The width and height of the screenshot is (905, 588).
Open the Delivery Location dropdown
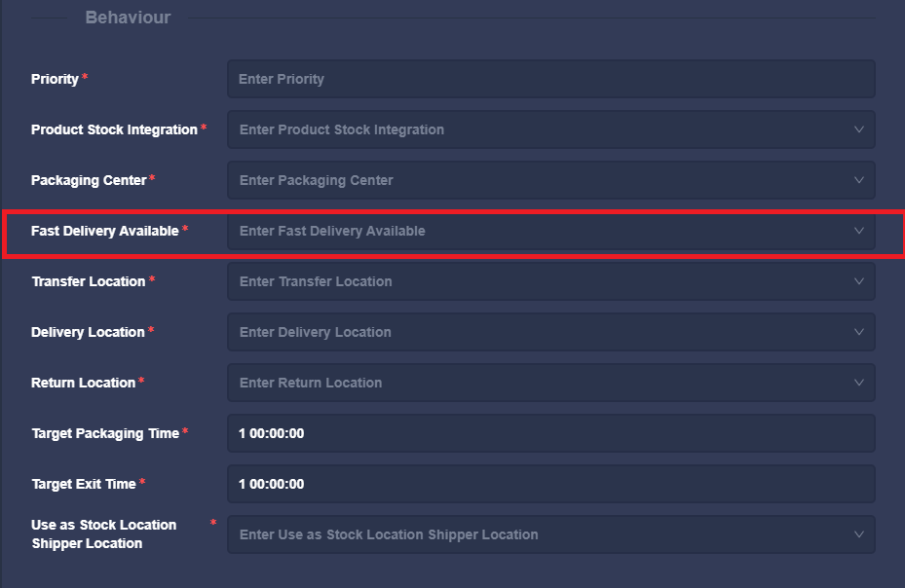551,332
